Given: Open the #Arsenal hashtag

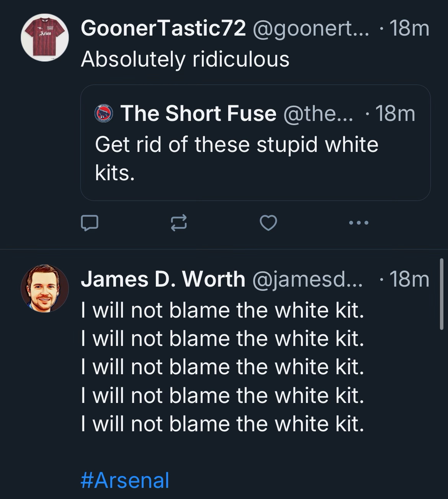Looking at the screenshot, I should pos(125,480).
